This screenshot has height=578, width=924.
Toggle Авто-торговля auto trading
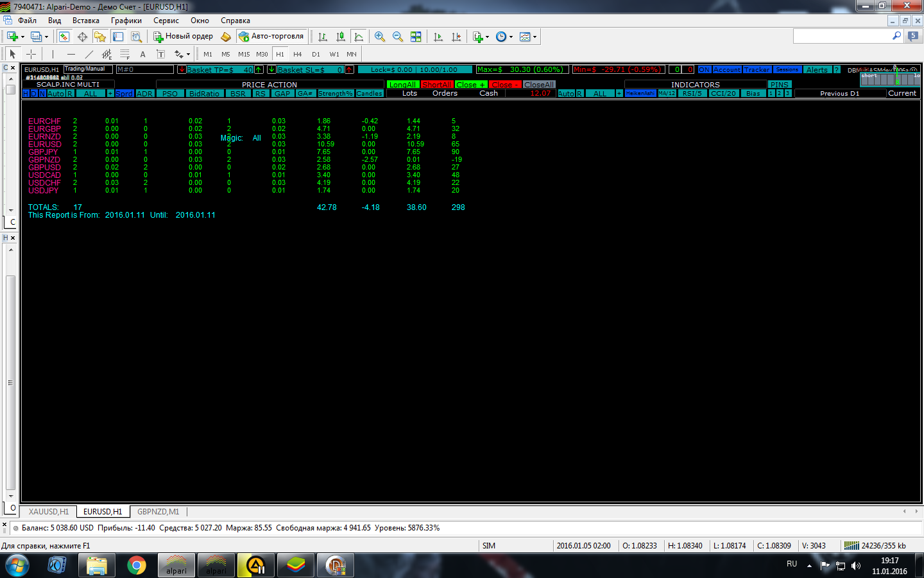(x=271, y=37)
